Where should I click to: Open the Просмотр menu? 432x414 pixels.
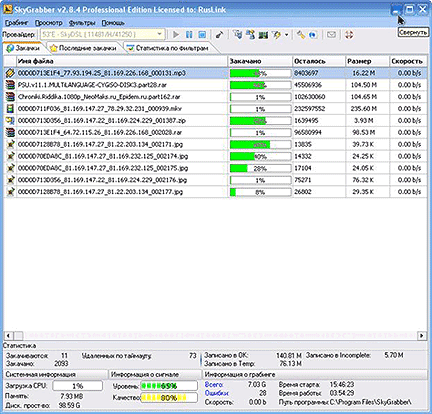(49, 23)
